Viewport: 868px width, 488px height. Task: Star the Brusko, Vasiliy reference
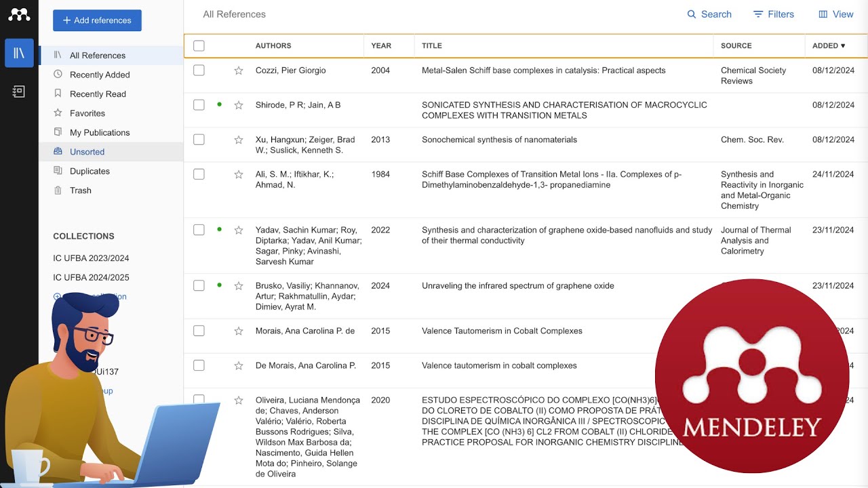tap(239, 285)
